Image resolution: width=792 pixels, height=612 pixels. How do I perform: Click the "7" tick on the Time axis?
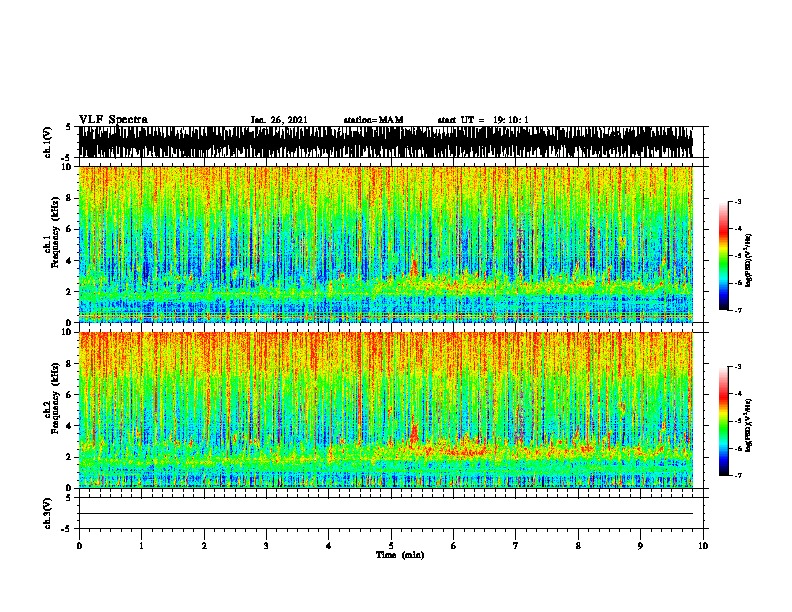coord(516,546)
